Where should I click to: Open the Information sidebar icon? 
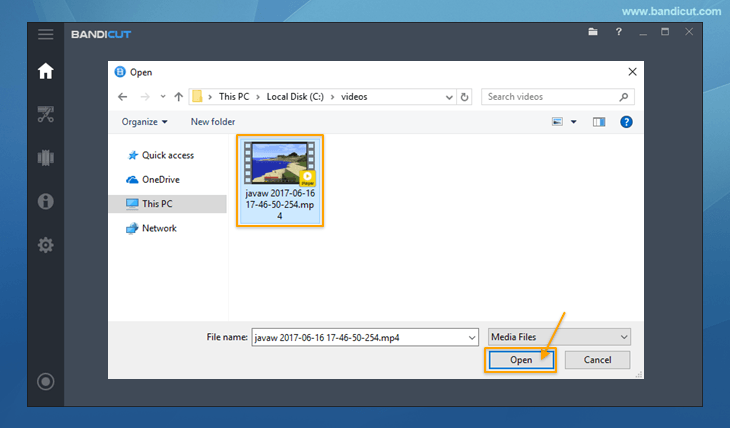(46, 202)
